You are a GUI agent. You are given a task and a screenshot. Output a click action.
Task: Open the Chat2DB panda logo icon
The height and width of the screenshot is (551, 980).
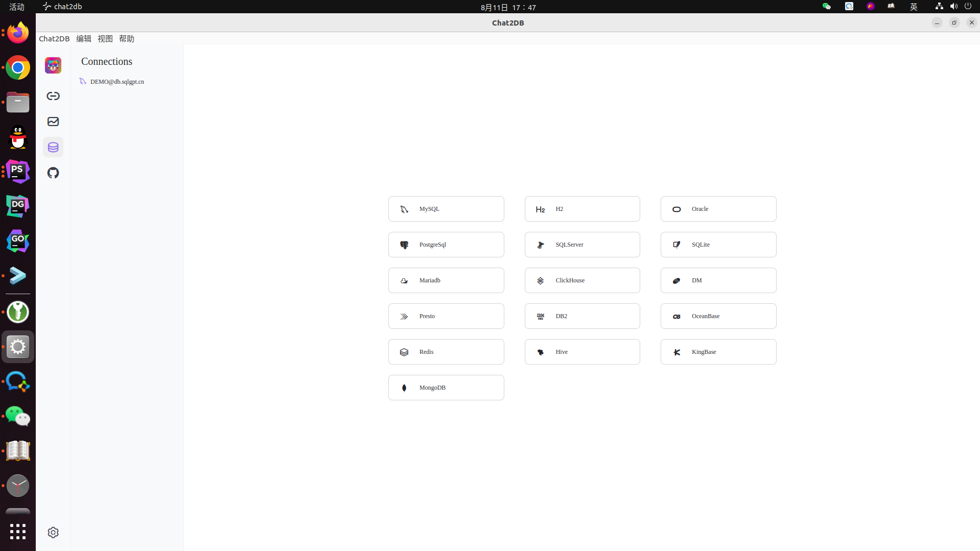(x=53, y=65)
